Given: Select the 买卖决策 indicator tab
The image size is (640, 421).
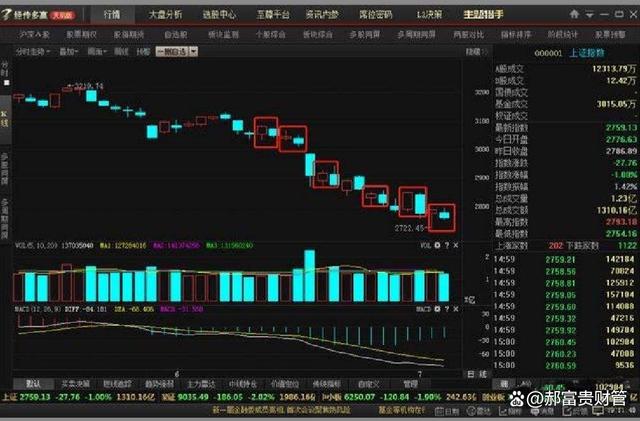Looking at the screenshot, I should point(69,383).
